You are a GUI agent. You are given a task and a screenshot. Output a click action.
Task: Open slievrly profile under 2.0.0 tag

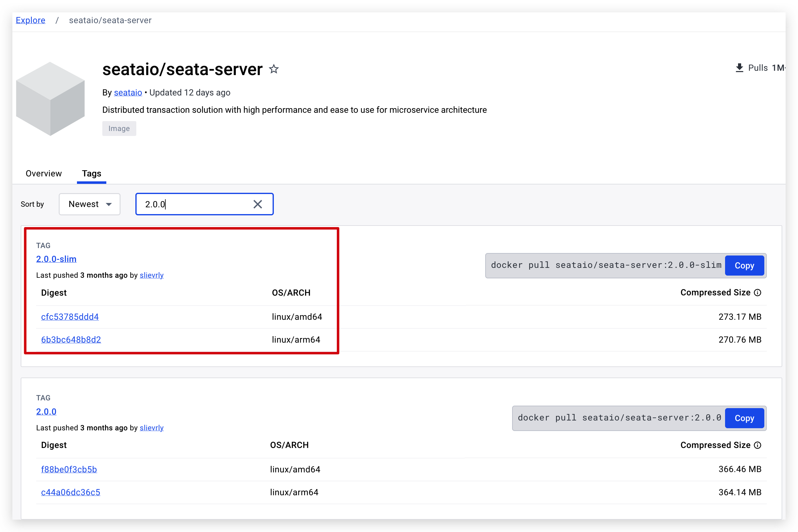click(x=151, y=428)
